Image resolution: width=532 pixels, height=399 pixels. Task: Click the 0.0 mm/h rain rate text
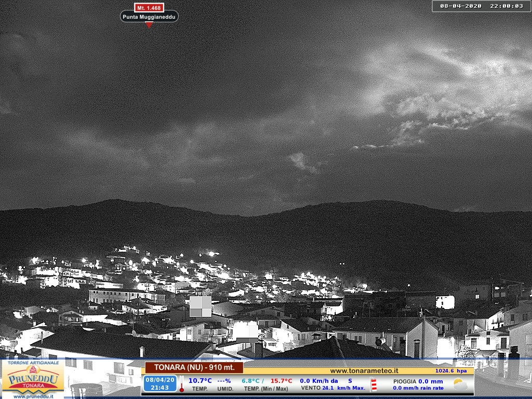[418, 388]
